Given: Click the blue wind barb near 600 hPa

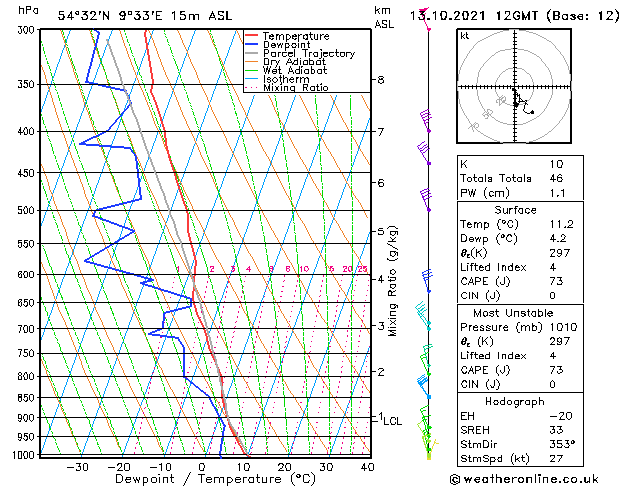Looking at the screenshot, I should 427,281.
